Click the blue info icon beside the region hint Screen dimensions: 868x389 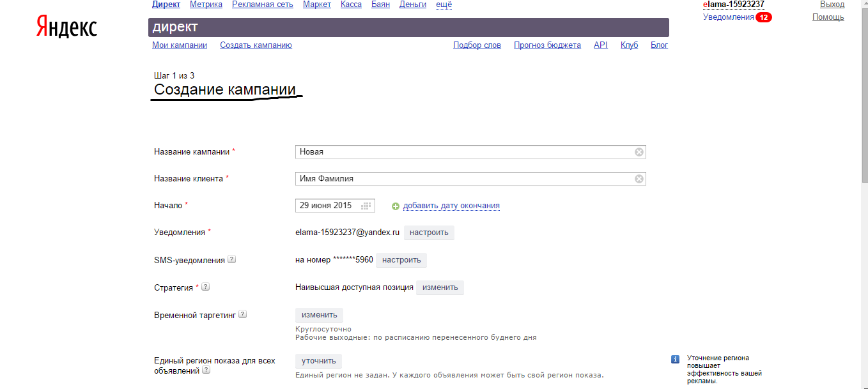tap(675, 359)
